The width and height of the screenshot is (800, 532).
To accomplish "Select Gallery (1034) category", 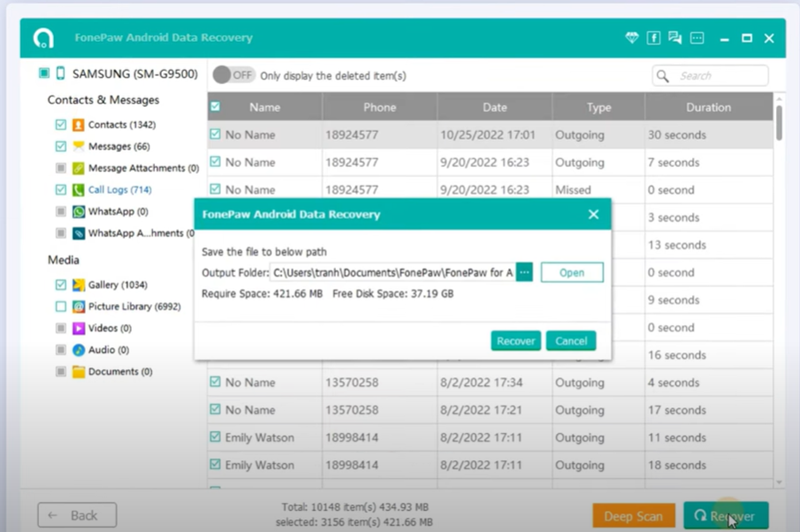I will pyautogui.click(x=118, y=285).
